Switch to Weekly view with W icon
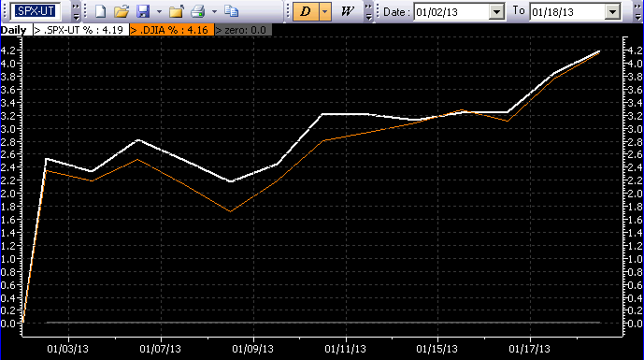The width and height of the screenshot is (644, 360). pyautogui.click(x=348, y=11)
